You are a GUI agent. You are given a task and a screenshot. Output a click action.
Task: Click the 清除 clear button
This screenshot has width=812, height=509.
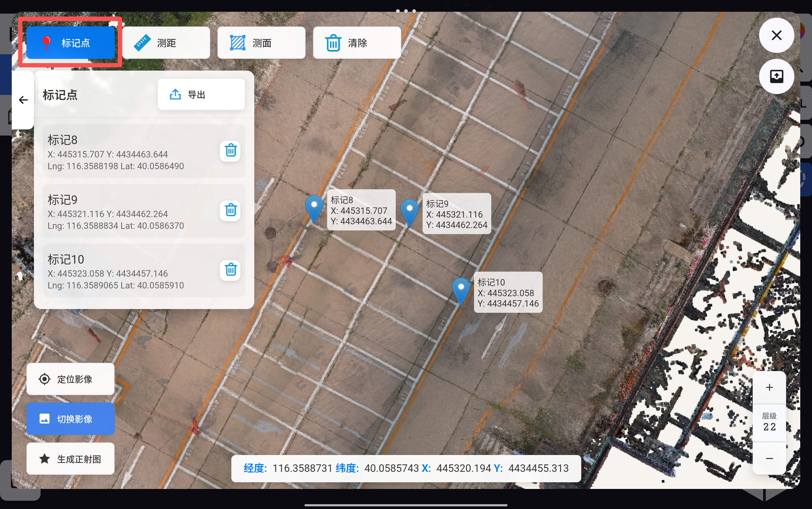[x=357, y=43]
